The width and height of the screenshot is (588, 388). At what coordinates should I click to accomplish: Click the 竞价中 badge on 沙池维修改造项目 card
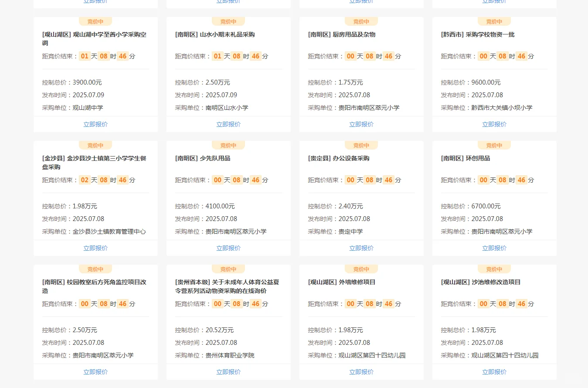tap(494, 269)
